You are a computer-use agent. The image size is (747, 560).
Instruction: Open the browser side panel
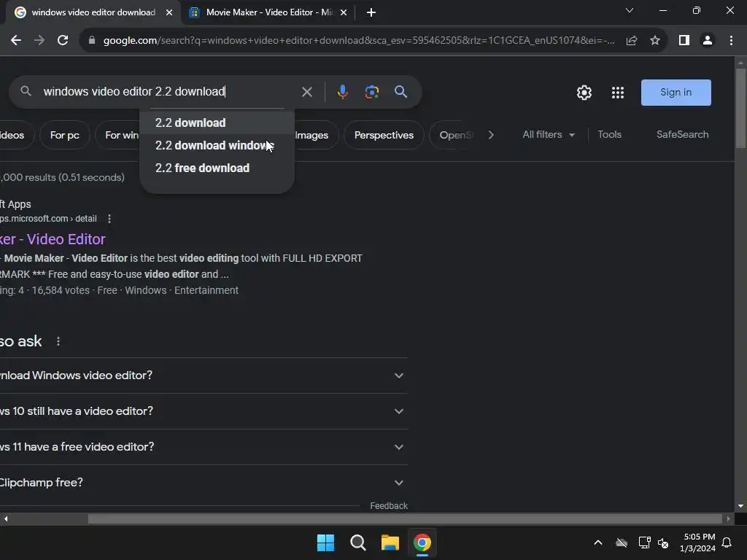684,41
